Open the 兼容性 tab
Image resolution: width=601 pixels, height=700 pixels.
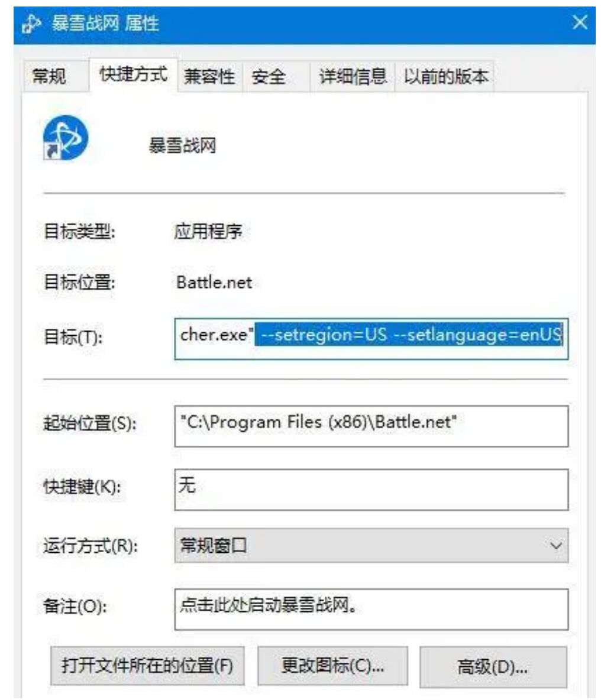pos(210,76)
